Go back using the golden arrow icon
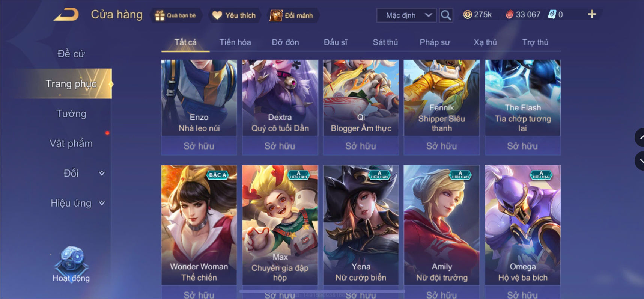644x299 pixels. 66,15
